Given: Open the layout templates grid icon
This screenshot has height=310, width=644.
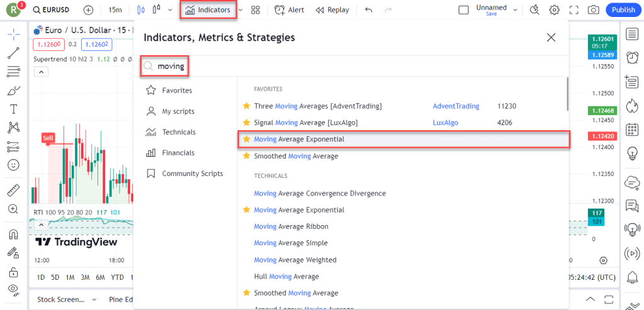Looking at the screenshot, I should tap(255, 10).
